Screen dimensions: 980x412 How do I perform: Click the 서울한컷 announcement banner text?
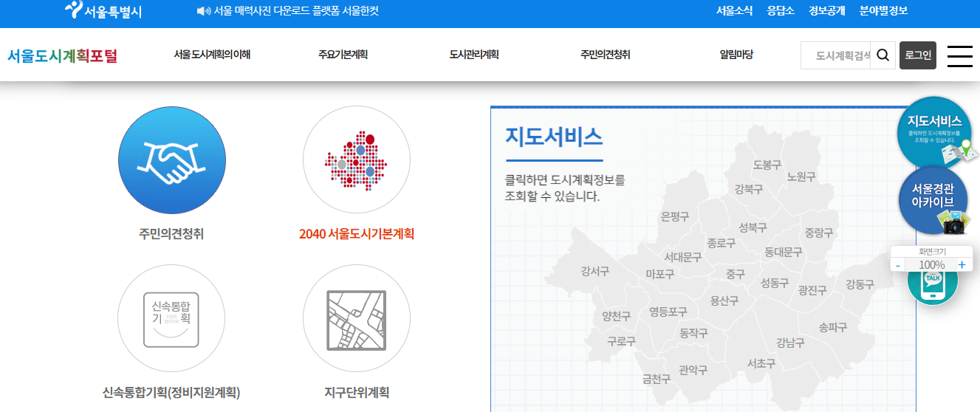point(296,11)
